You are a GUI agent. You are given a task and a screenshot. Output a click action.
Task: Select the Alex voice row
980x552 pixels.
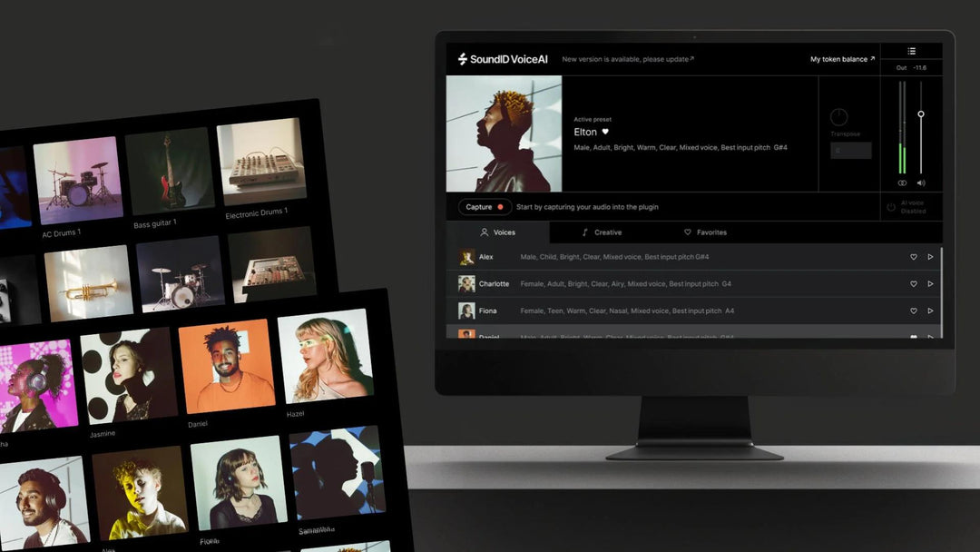[692, 257]
